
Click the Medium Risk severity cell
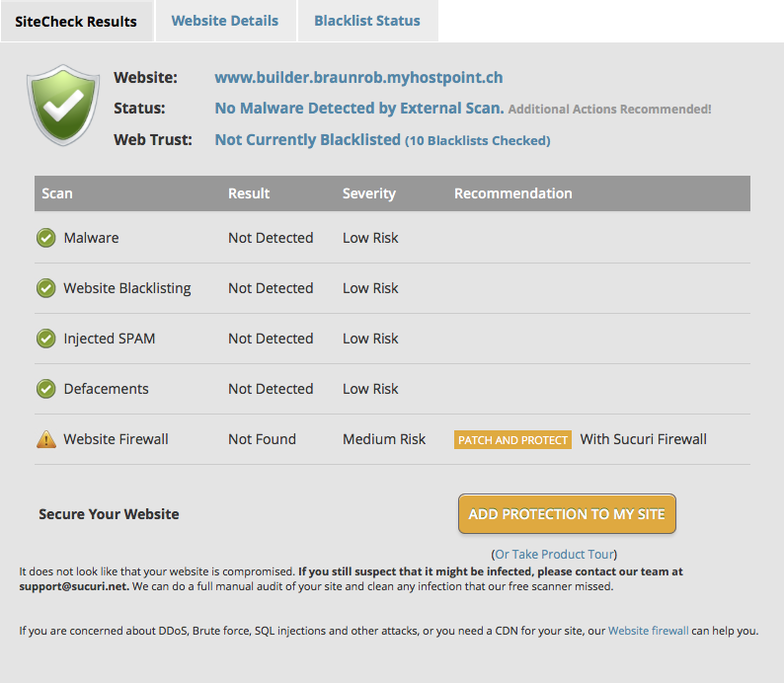tap(384, 439)
